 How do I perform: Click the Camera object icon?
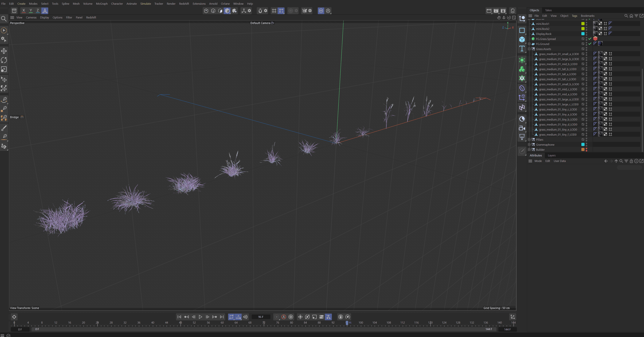click(x=522, y=128)
